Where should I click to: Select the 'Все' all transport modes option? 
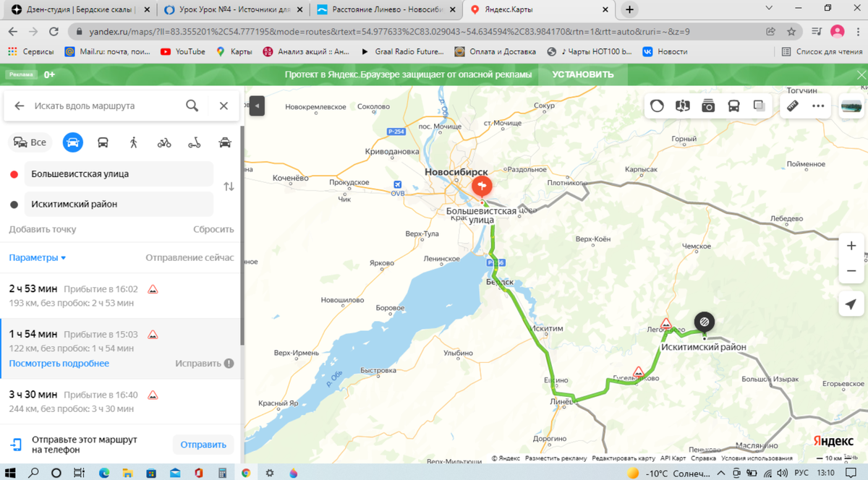point(30,142)
